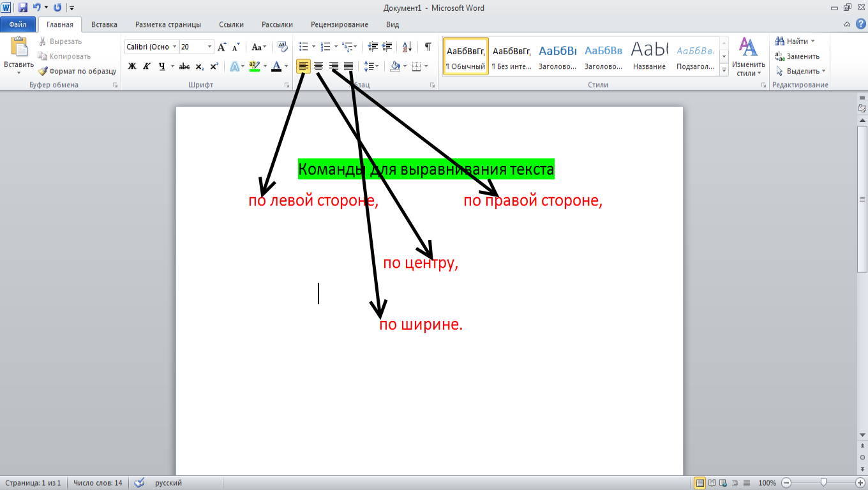Save the document via Quick Access toolbar
Screen dimensions: 868x490
(23, 8)
